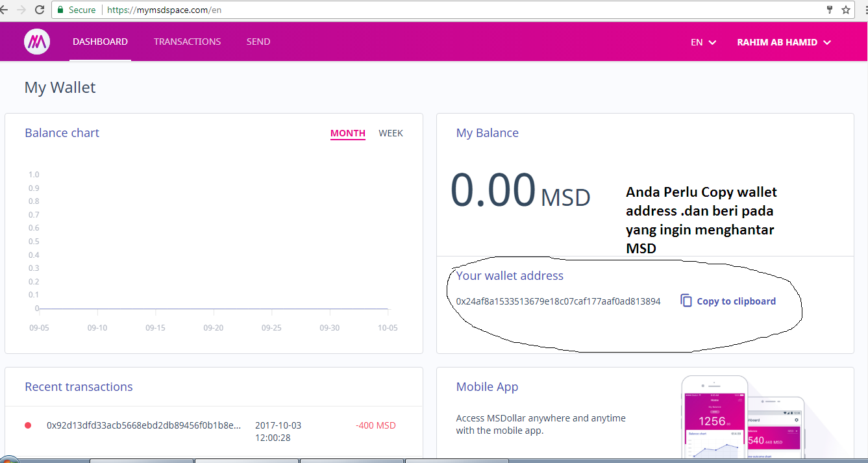The width and height of the screenshot is (868, 463).
Task: Click the Copy to clipboard link
Action: click(x=736, y=301)
